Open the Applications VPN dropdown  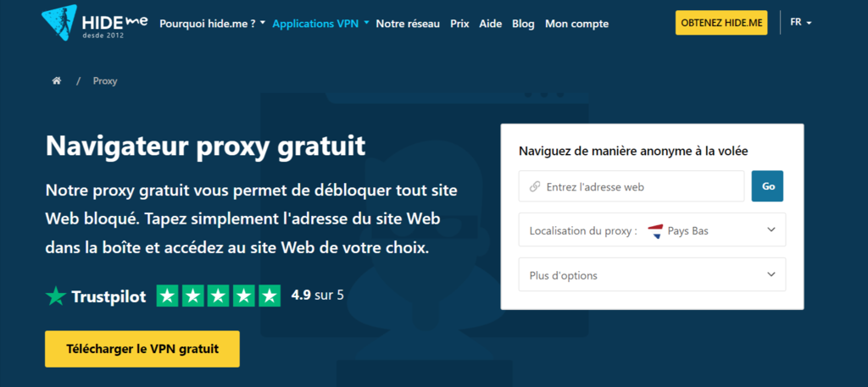pyautogui.click(x=320, y=24)
